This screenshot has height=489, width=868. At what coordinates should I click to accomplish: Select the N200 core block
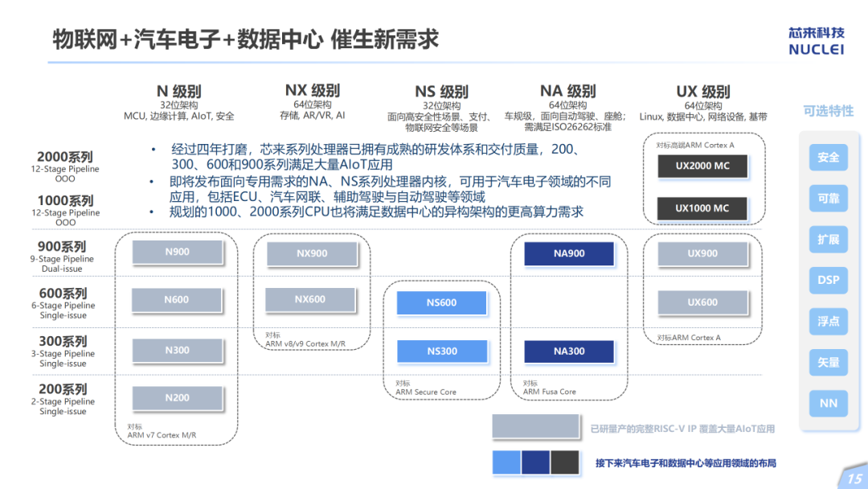[177, 397]
